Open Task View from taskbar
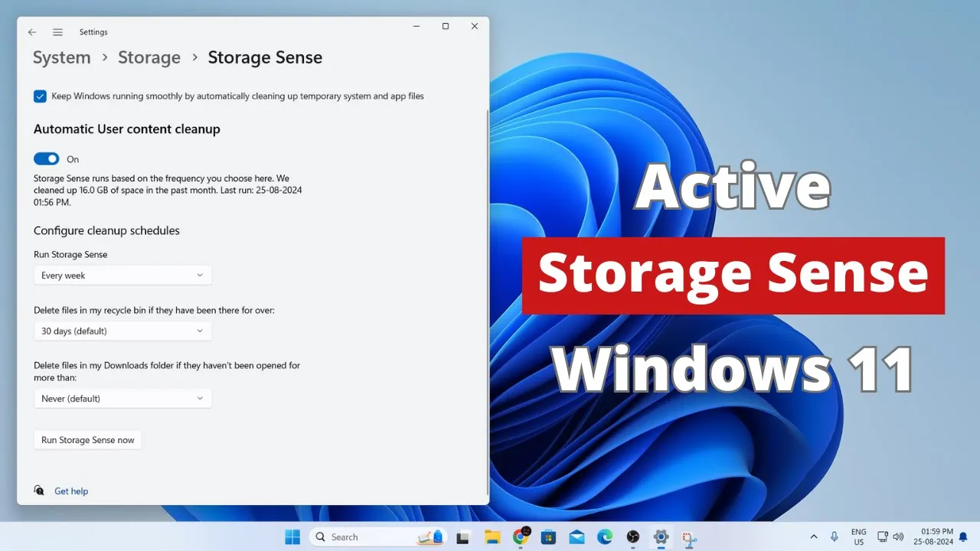This screenshot has height=551, width=980. pos(462,537)
